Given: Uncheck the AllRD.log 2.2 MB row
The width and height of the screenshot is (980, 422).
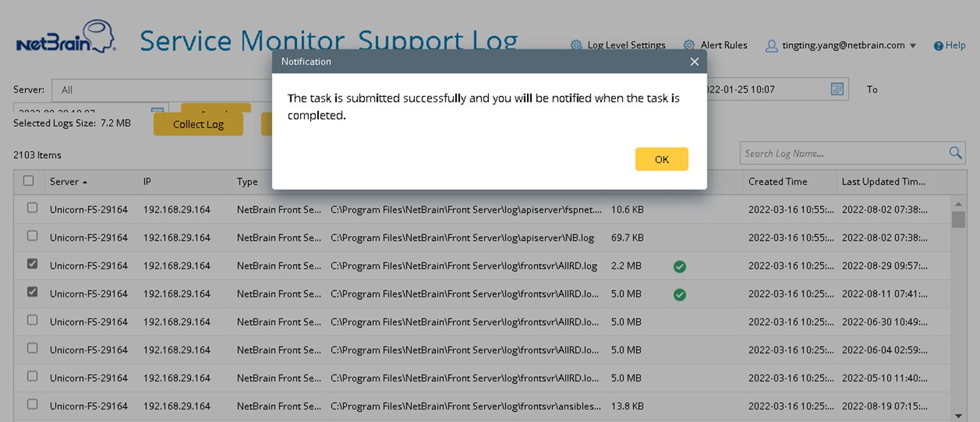Looking at the screenshot, I should pyautogui.click(x=32, y=264).
